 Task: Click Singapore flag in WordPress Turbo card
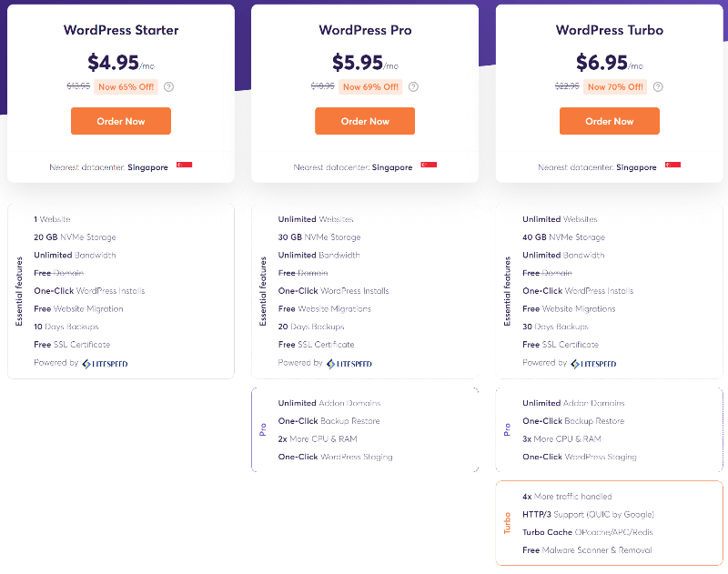point(672,165)
